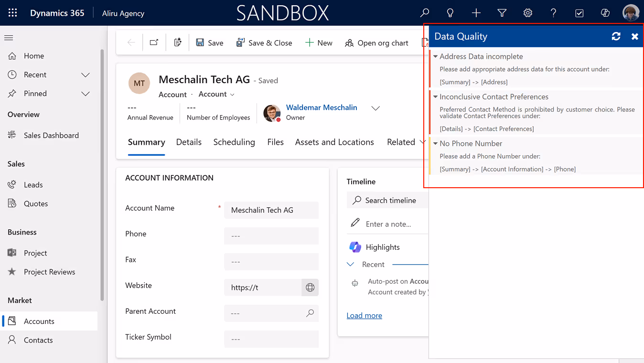Collapse the Recent section in Timeline
The height and width of the screenshot is (363, 644).
pos(351,264)
